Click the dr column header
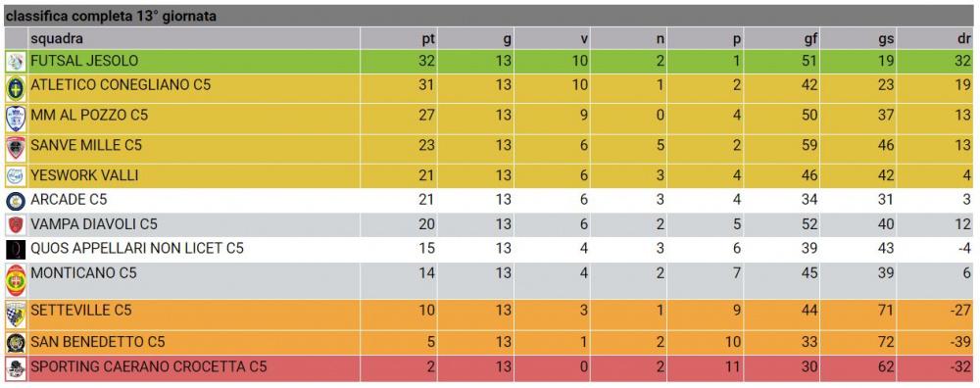 pyautogui.click(x=964, y=39)
